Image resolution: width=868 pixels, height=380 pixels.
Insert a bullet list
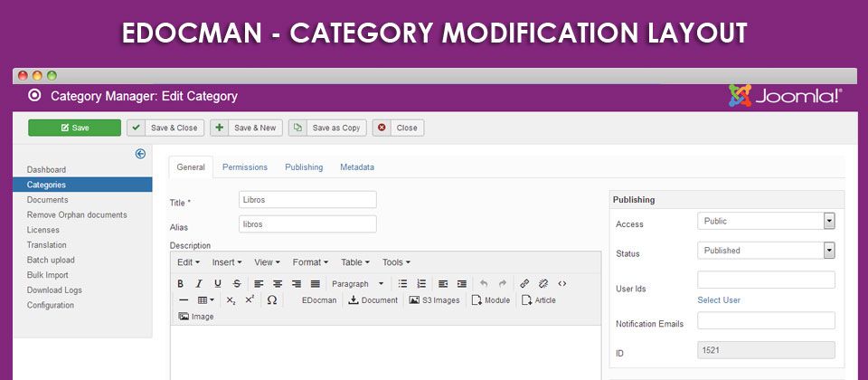(403, 283)
